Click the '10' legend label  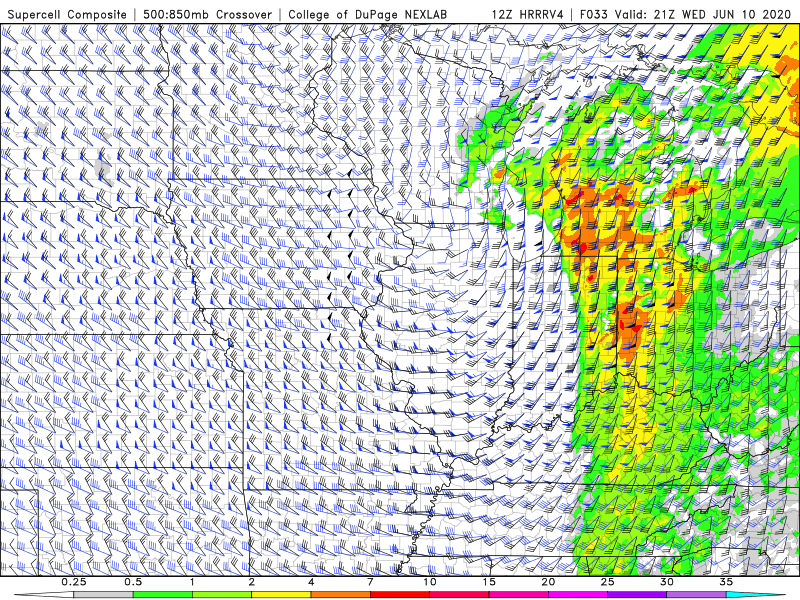430,582
